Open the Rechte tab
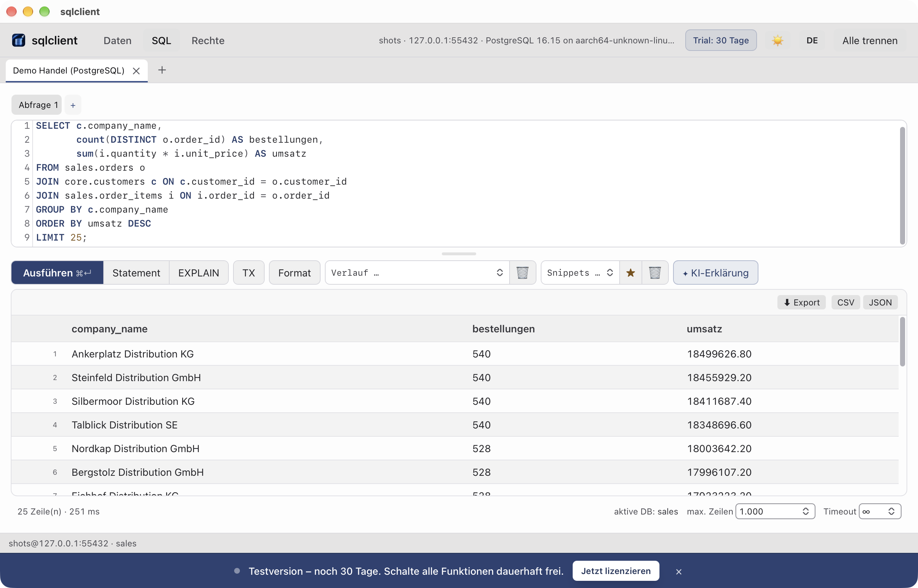Screen dimensions: 918x588 [x=208, y=41]
